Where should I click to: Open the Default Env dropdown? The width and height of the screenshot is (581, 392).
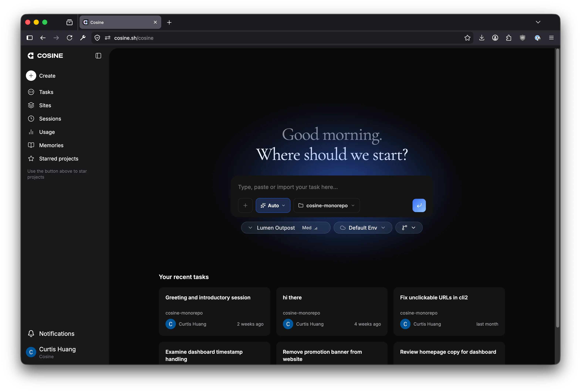pos(363,228)
